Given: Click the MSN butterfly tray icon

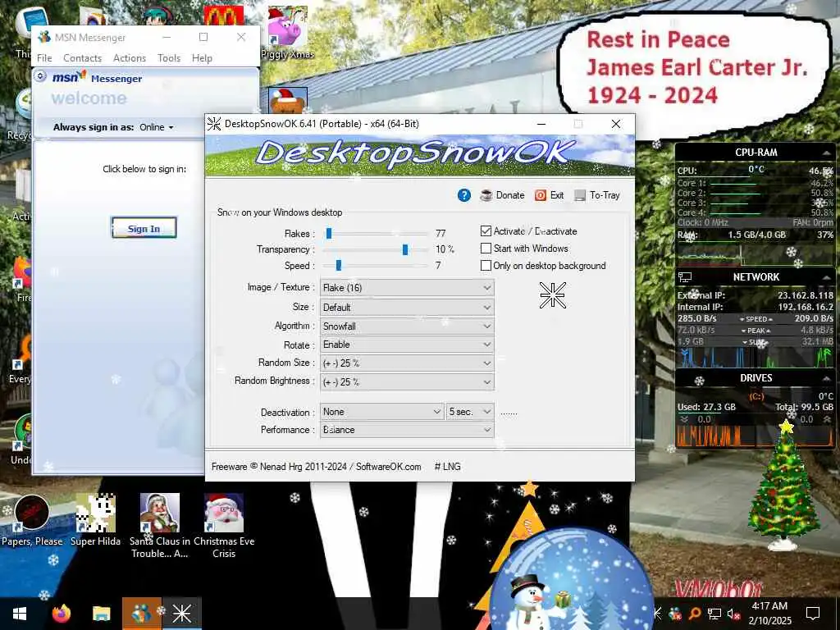Looking at the screenshot, I should click(x=675, y=614).
